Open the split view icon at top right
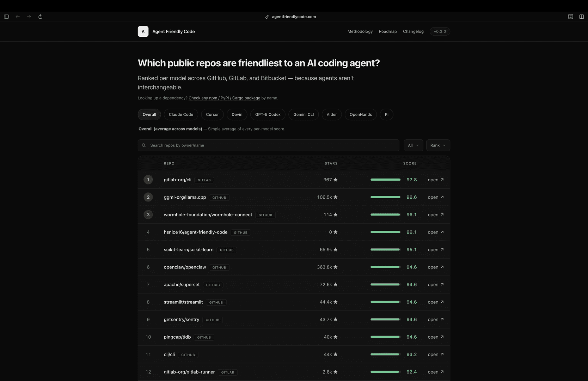This screenshot has height=381, width=588. tap(582, 17)
